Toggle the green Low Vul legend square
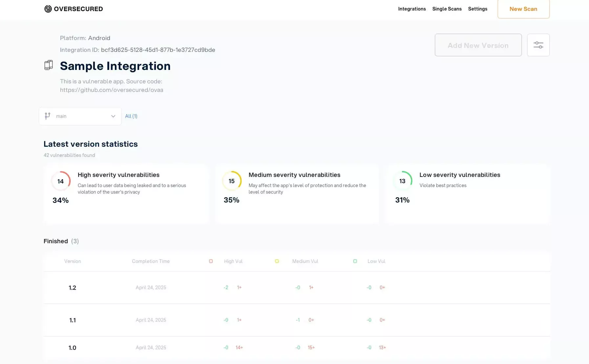Viewport: 589px width, 364px height. click(355, 261)
